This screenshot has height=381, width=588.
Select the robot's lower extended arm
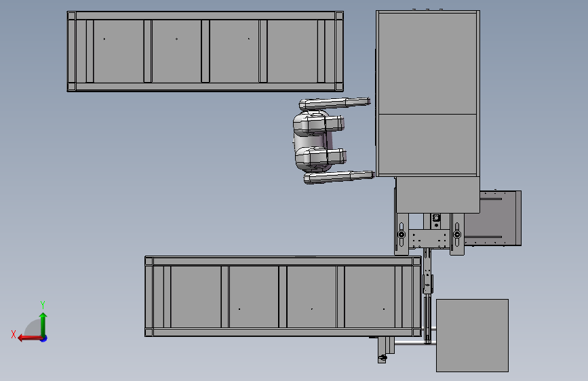338,177
